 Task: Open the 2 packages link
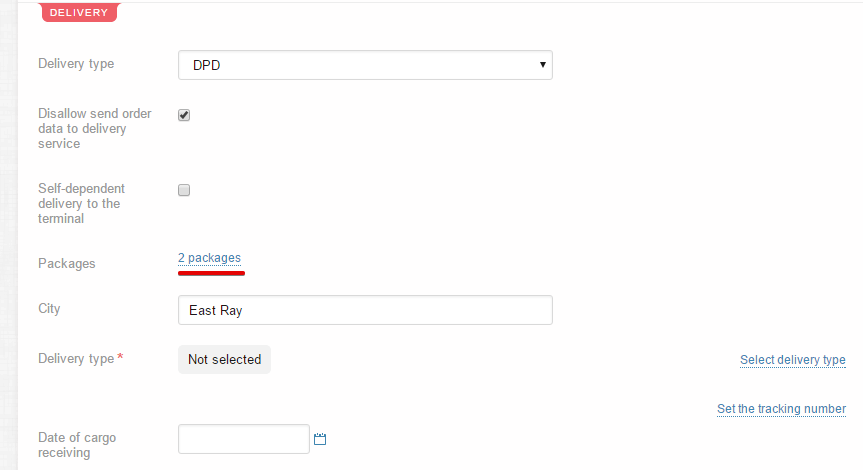tap(209, 258)
